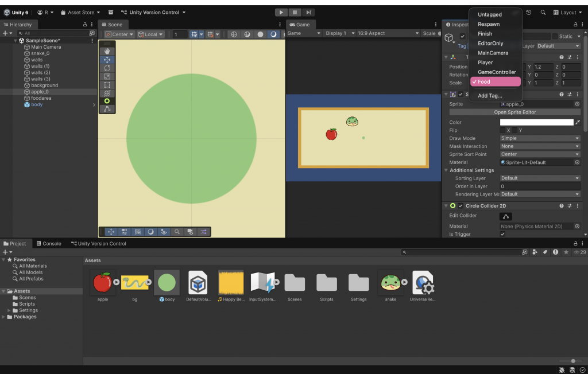Switch to the Console tab
This screenshot has width=588, height=374.
(48, 244)
